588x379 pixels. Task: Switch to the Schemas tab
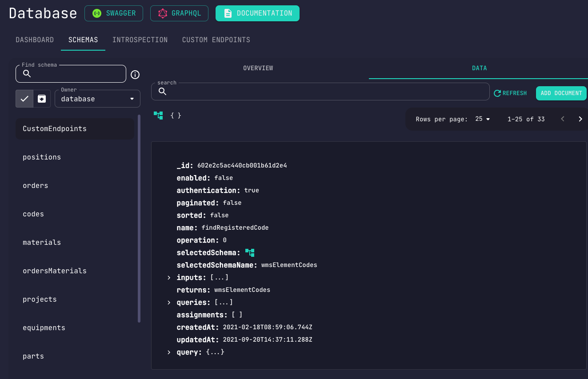tap(83, 40)
